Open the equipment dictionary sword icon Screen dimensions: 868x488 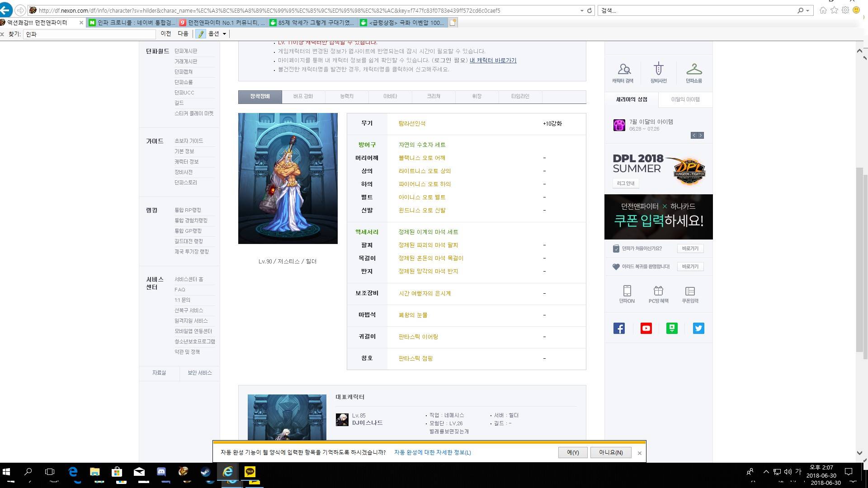click(x=658, y=69)
